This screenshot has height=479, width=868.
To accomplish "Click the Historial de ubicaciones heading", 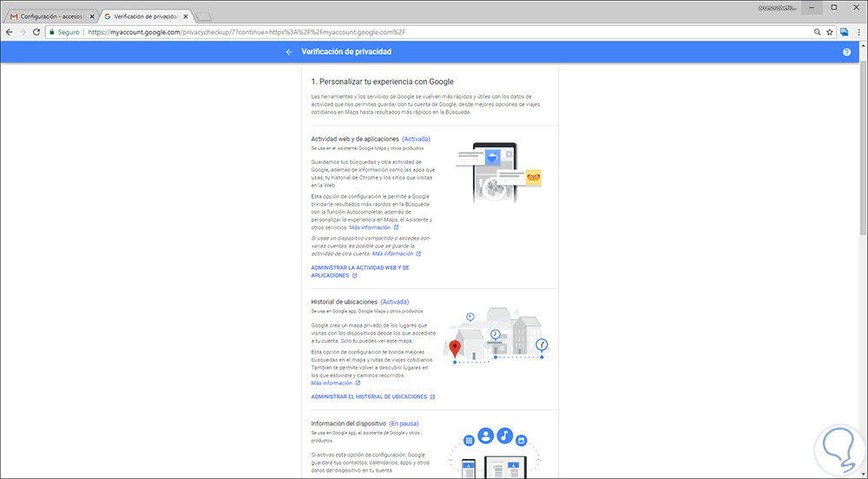I will [x=344, y=302].
